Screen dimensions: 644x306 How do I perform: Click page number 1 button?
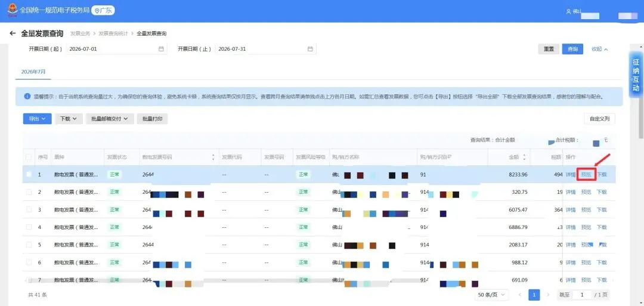click(534, 295)
